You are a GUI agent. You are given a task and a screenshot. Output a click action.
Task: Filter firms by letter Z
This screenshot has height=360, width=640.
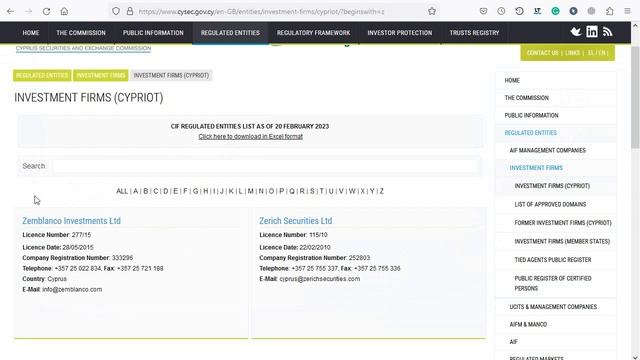(382, 191)
